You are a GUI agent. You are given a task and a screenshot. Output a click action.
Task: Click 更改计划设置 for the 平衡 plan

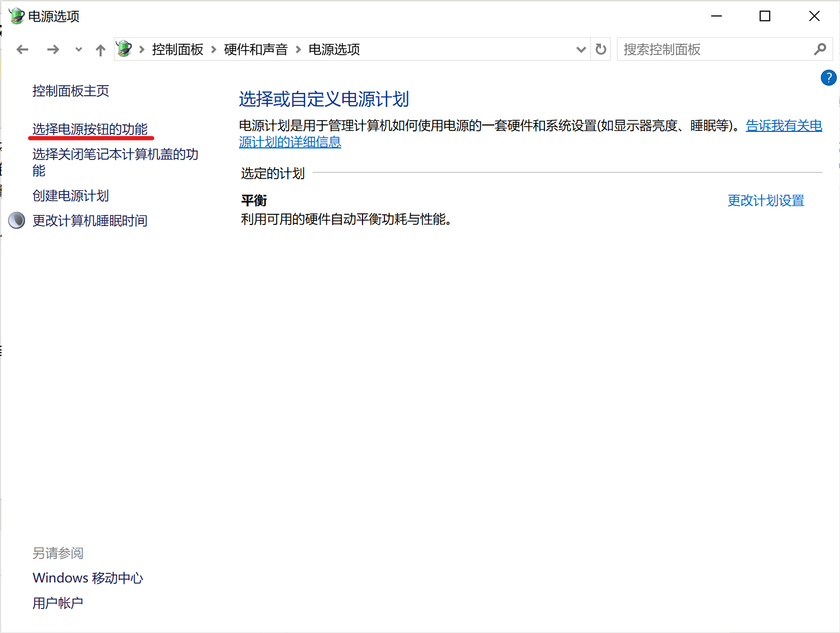pos(766,201)
